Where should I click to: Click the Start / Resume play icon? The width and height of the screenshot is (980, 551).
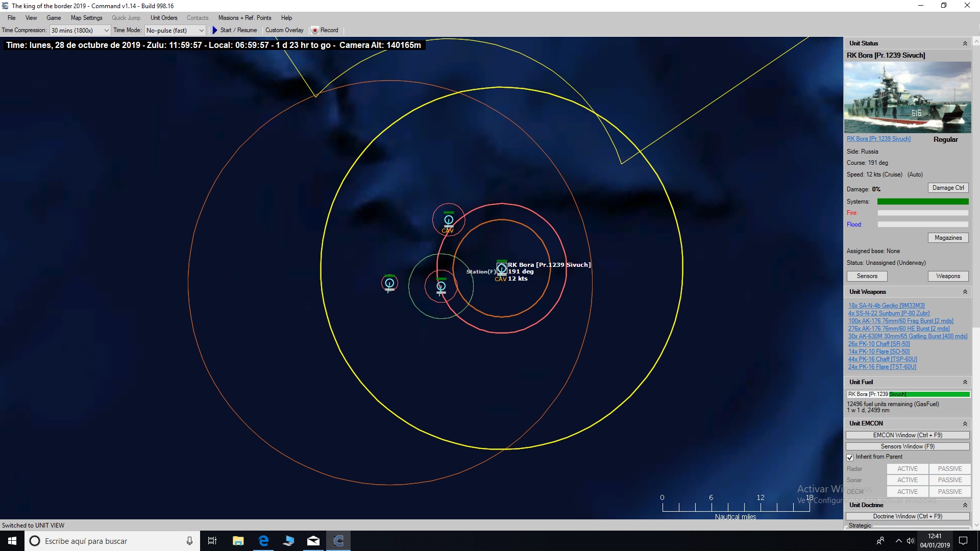pos(214,30)
